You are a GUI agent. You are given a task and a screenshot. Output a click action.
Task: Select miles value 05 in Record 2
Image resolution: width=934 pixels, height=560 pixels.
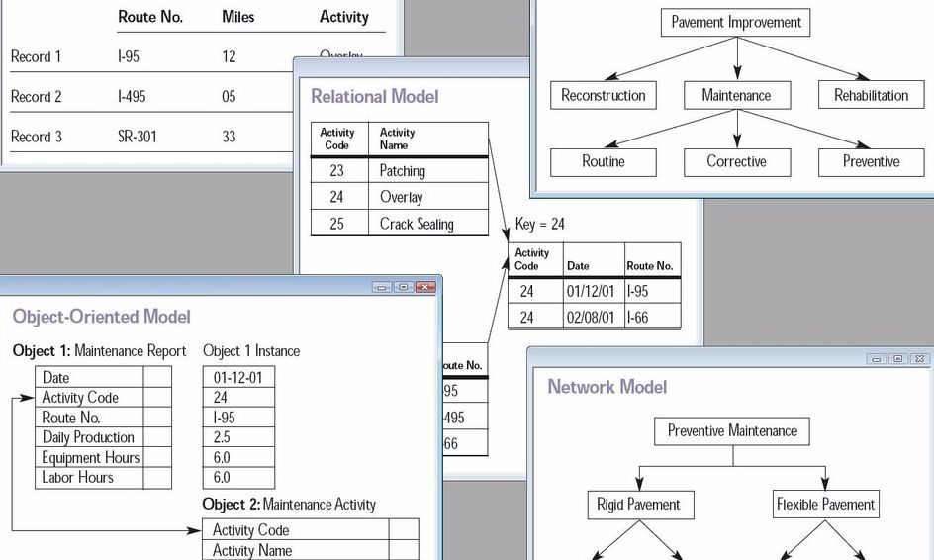[x=229, y=97]
